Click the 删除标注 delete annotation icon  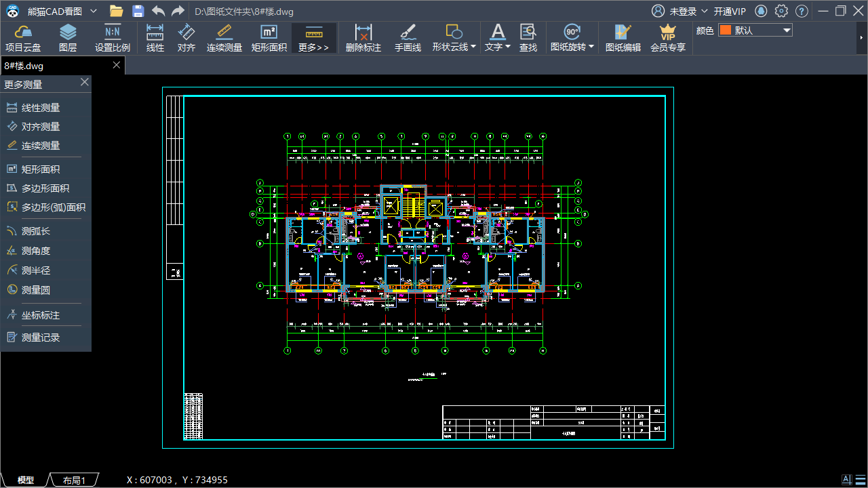tap(363, 38)
